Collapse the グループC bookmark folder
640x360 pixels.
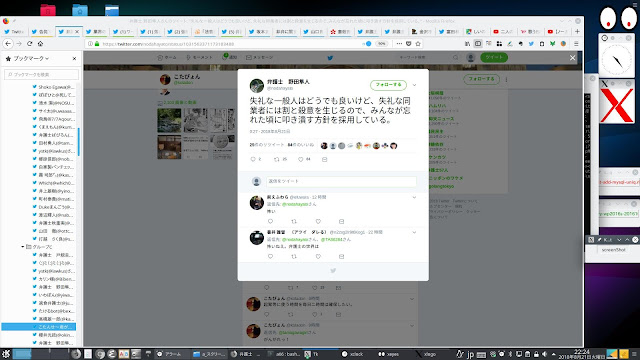point(23,247)
